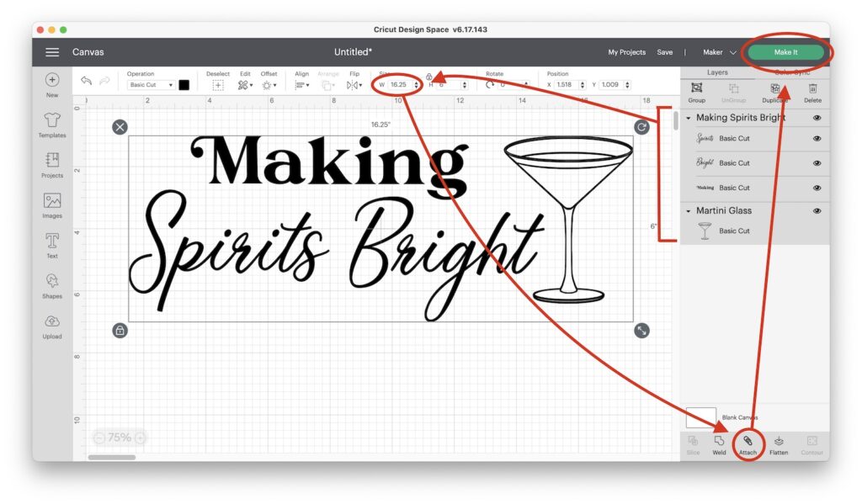Image resolution: width=862 pixels, height=504 pixels.
Task: Toggle the size aspect ratio lock
Action: pyautogui.click(x=428, y=77)
